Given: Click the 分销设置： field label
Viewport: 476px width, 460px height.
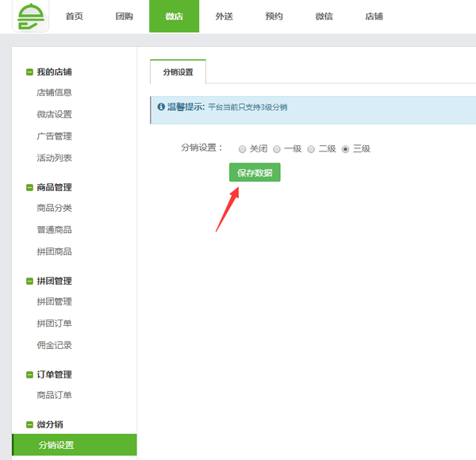Looking at the screenshot, I should point(202,148).
